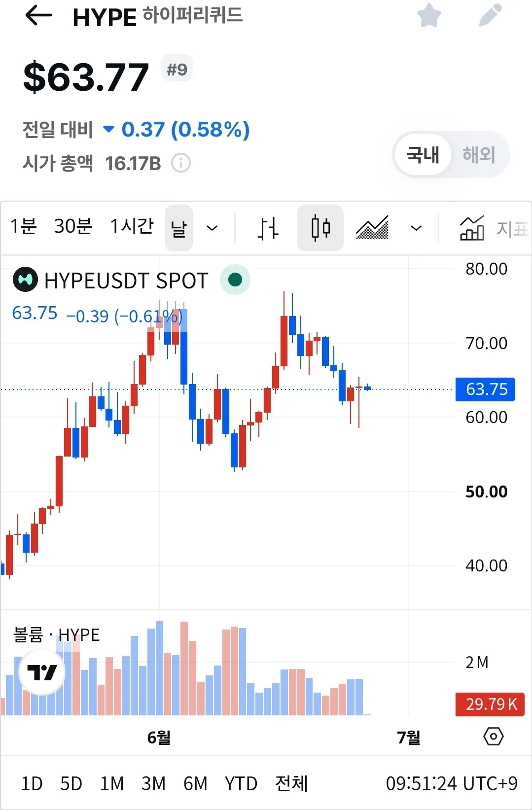Image resolution: width=532 pixels, height=810 pixels.
Task: Click the 지표 indicators label
Action: tap(513, 229)
